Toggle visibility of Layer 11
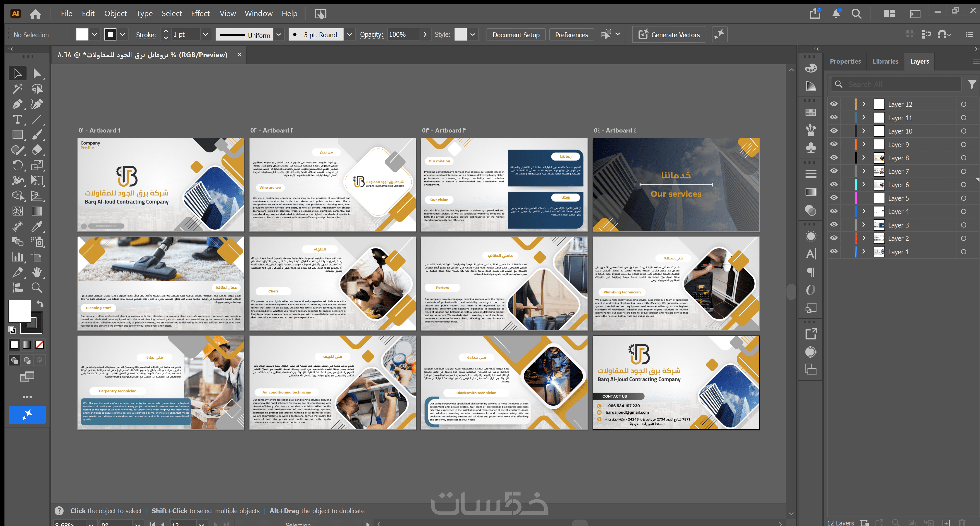This screenshot has width=980, height=526. [x=834, y=117]
